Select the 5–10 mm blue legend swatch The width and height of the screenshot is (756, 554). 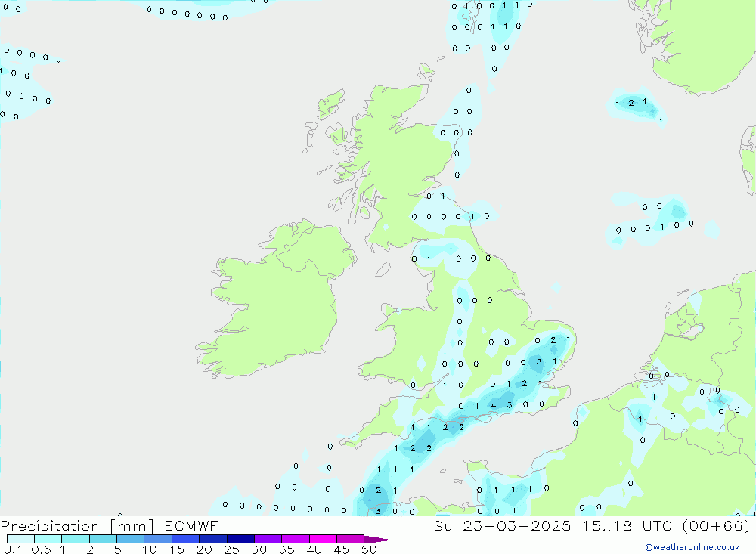[131, 539]
